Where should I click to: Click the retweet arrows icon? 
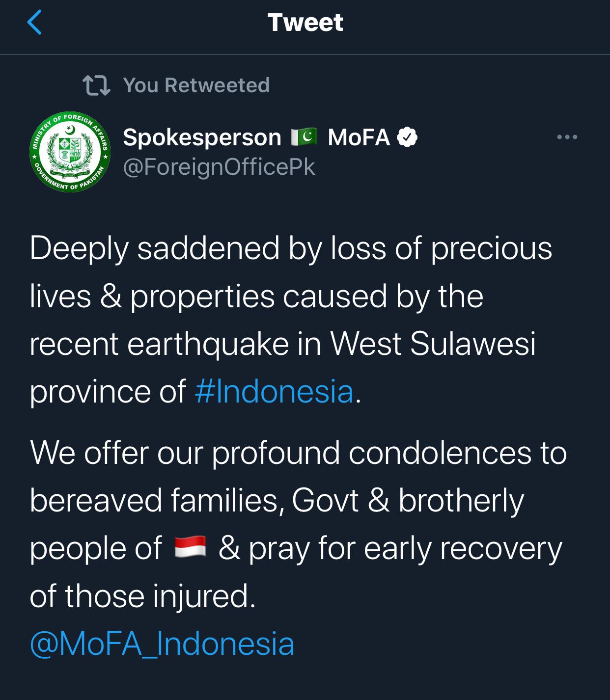[96, 85]
